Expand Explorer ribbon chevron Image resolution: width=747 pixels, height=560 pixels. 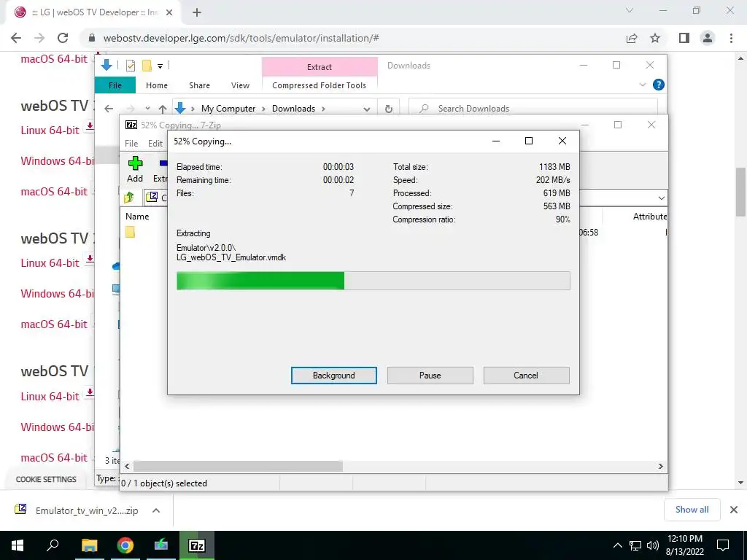pyautogui.click(x=642, y=85)
